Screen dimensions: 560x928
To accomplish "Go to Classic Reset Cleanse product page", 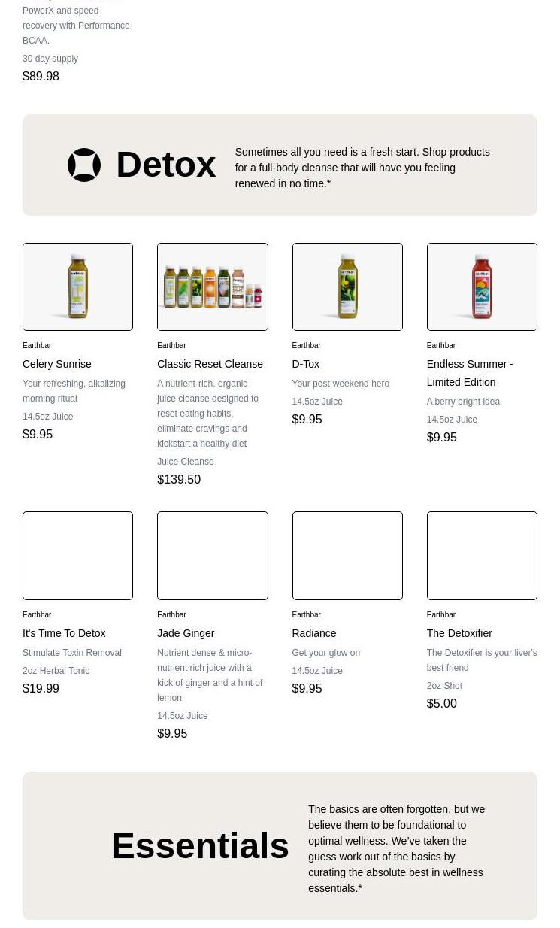I will coord(210,364).
